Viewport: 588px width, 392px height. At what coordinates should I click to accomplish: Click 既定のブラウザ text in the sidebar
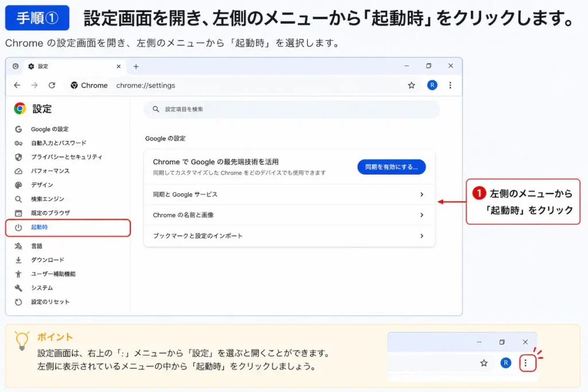[51, 213]
